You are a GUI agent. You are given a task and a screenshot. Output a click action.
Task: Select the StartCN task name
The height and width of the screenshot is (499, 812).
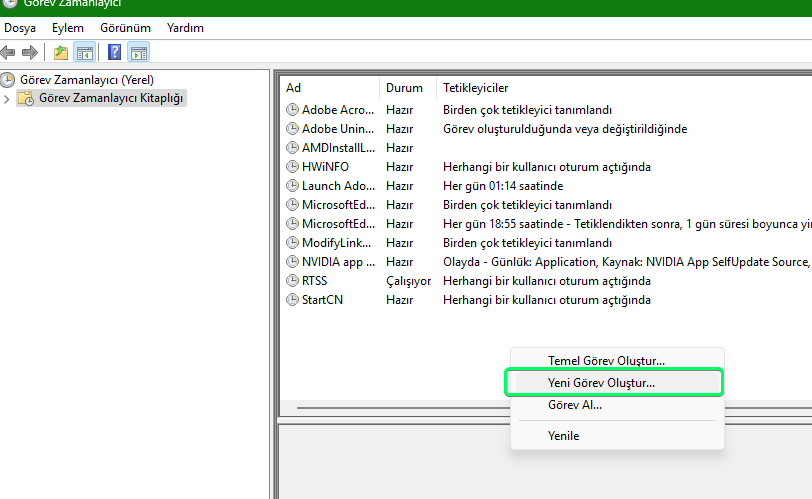pyautogui.click(x=322, y=300)
